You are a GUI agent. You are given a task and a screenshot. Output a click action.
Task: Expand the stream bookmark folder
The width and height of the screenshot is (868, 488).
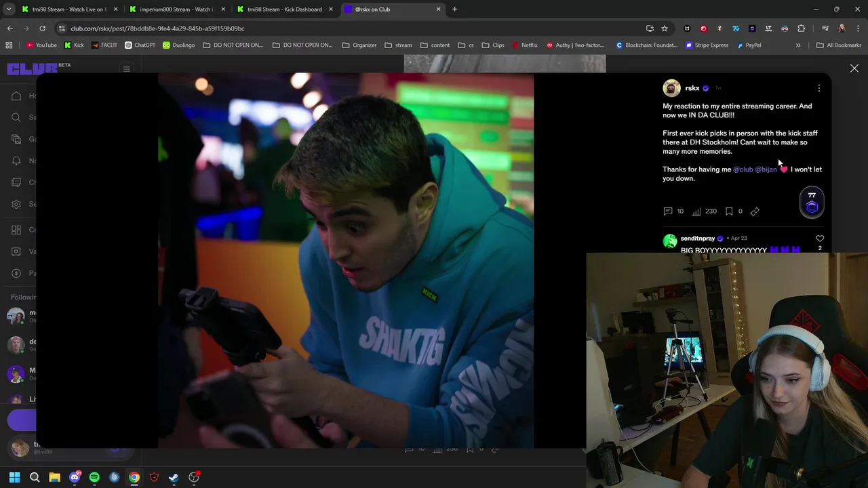(x=398, y=45)
